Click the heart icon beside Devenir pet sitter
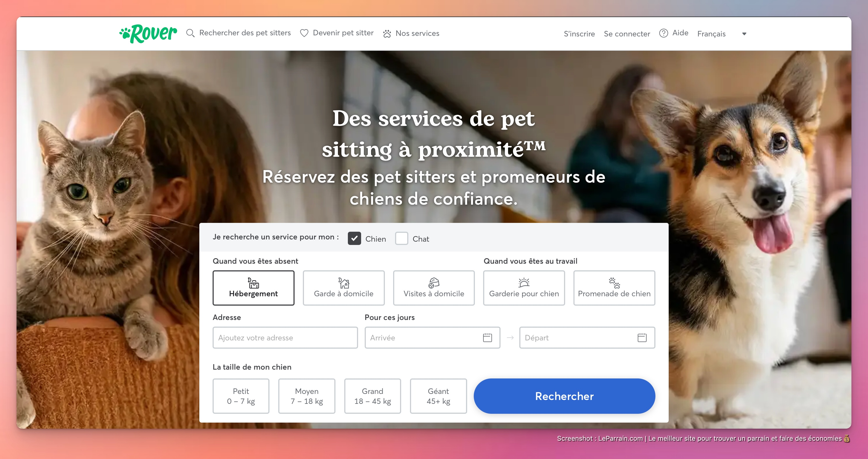 click(x=304, y=33)
